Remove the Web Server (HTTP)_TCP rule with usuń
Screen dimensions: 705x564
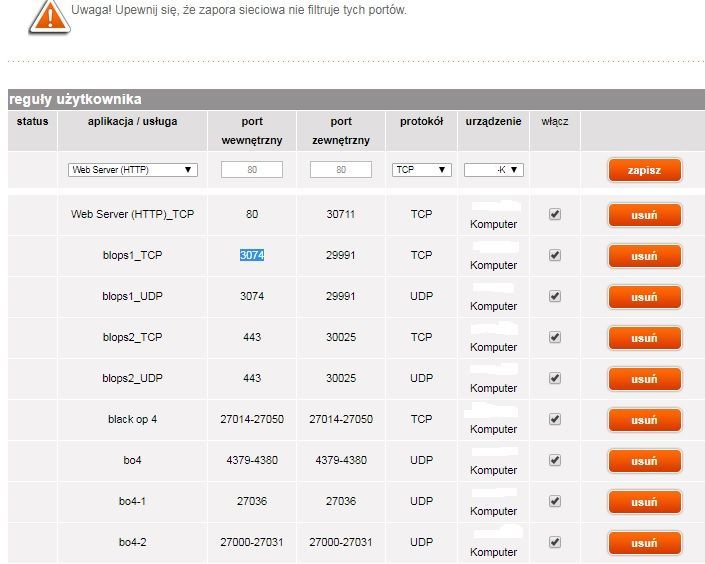(x=644, y=215)
